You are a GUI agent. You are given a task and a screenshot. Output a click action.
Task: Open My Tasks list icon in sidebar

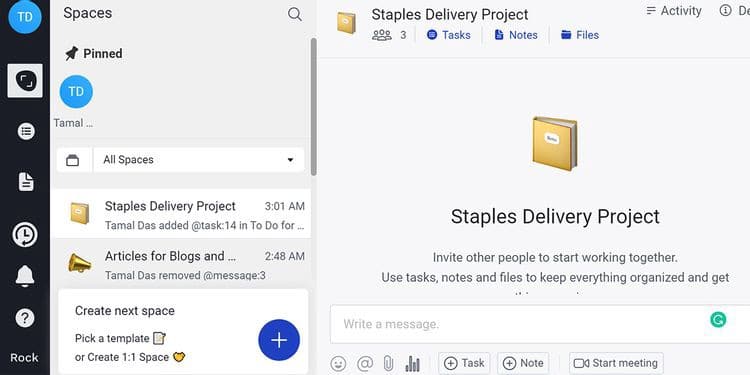point(26,131)
